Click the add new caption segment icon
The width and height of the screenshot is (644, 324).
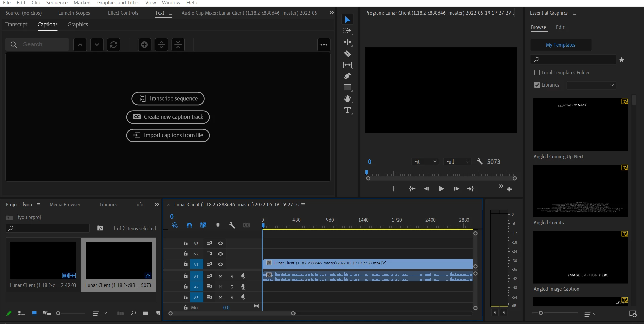(144, 45)
